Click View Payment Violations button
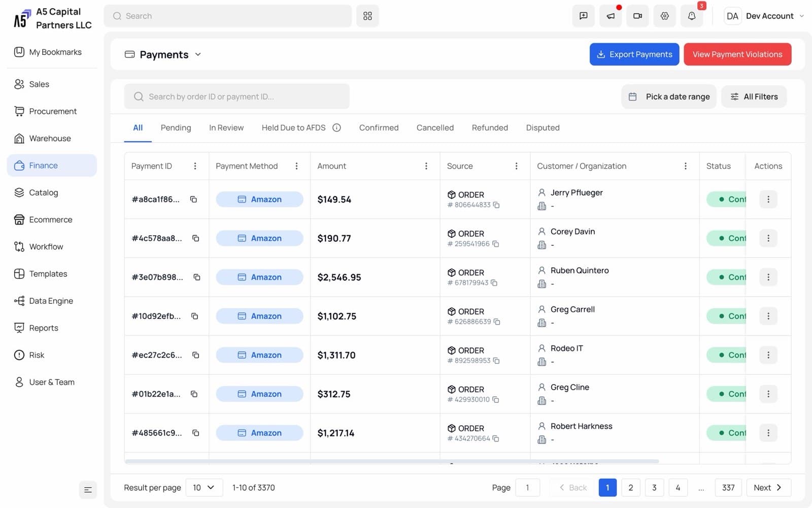The height and width of the screenshot is (508, 812). [x=737, y=54]
